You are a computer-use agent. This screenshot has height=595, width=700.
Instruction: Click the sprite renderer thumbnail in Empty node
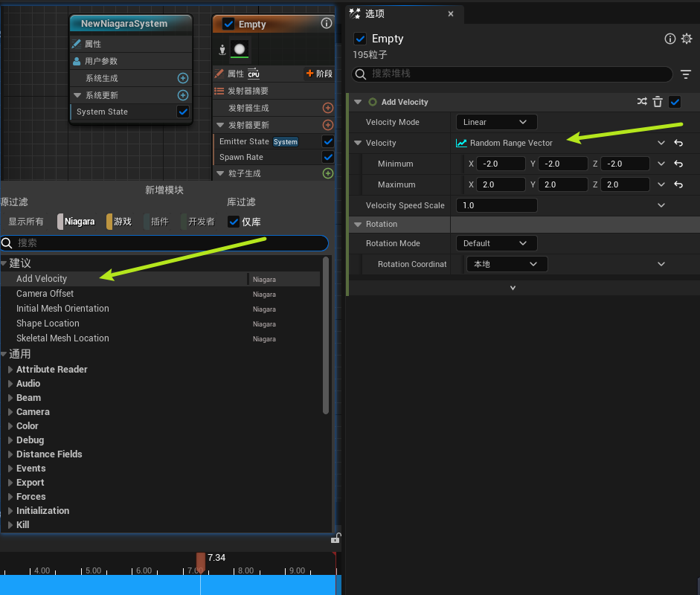click(240, 49)
